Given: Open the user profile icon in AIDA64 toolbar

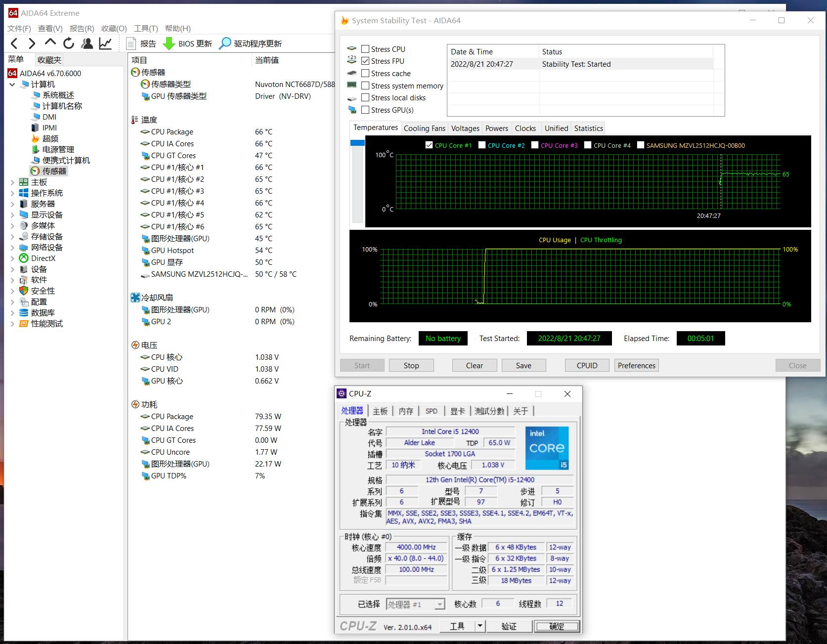Looking at the screenshot, I should pyautogui.click(x=87, y=43).
